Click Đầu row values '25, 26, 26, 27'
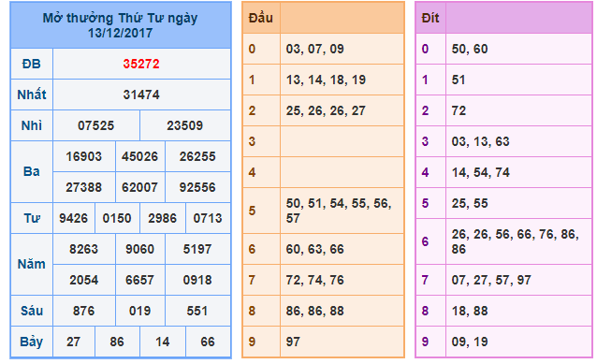This screenshot has height=364, width=597. click(x=327, y=110)
